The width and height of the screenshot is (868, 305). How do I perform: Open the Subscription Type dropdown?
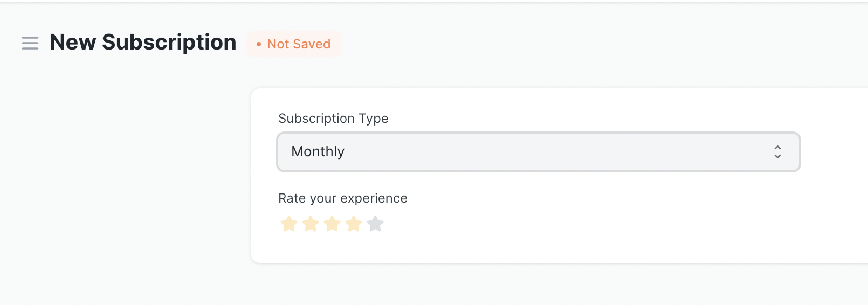pos(538,152)
